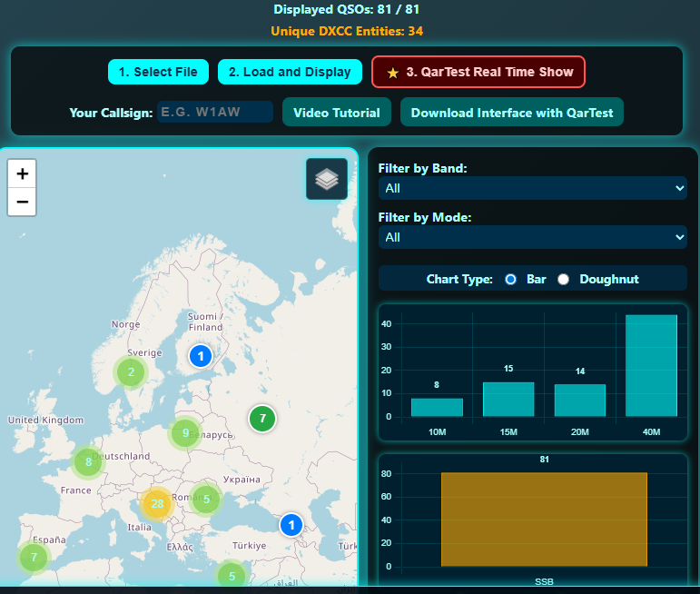The width and height of the screenshot is (700, 594).
Task: Click the yellow cluster marker showing 28
Action: point(157,504)
